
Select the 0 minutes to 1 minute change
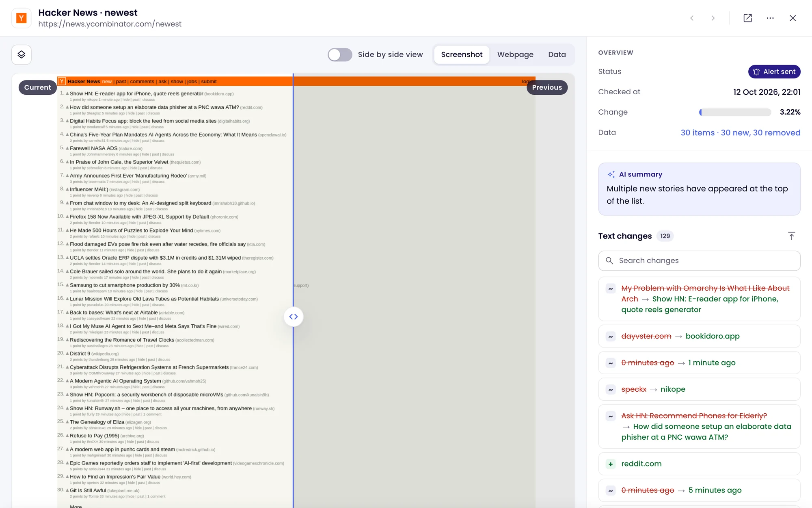(x=699, y=363)
